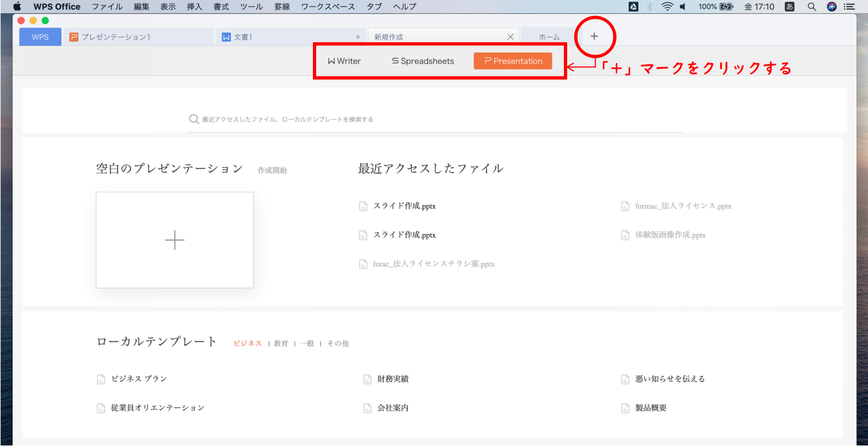Open the ヘルプ menu

tap(404, 7)
